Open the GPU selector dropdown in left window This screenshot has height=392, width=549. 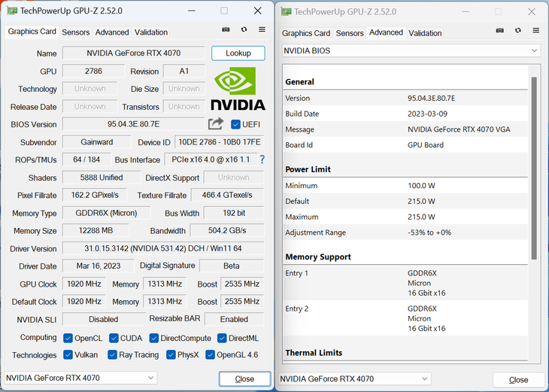pos(80,378)
